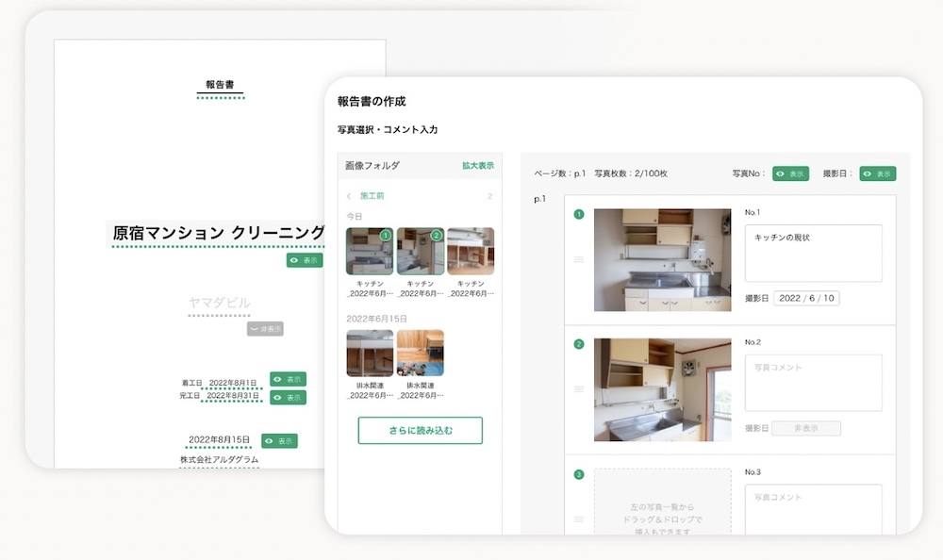Click the green number 2 slot badge
Screen dimensions: 943x560
coord(579,344)
